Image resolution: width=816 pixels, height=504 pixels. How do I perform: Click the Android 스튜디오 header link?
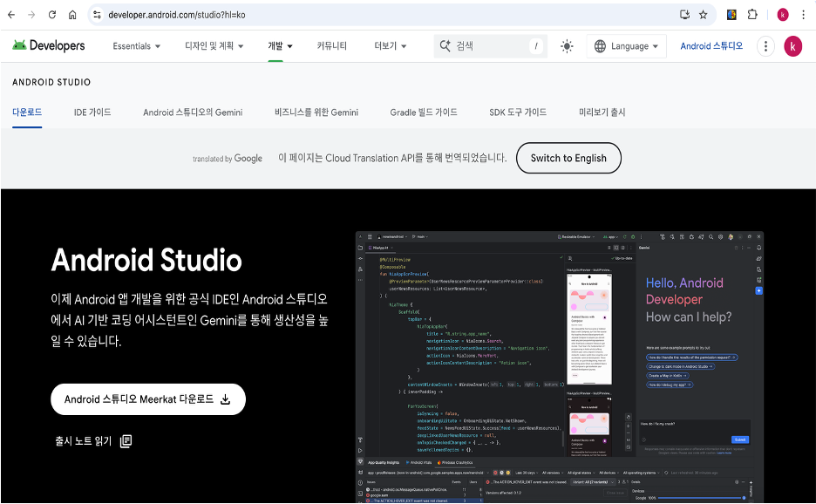(711, 46)
